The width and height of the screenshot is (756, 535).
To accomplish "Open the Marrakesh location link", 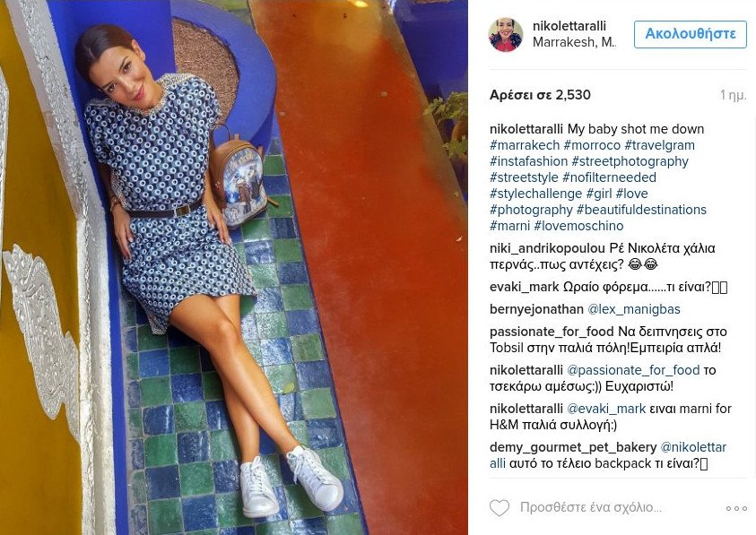I will click(574, 42).
